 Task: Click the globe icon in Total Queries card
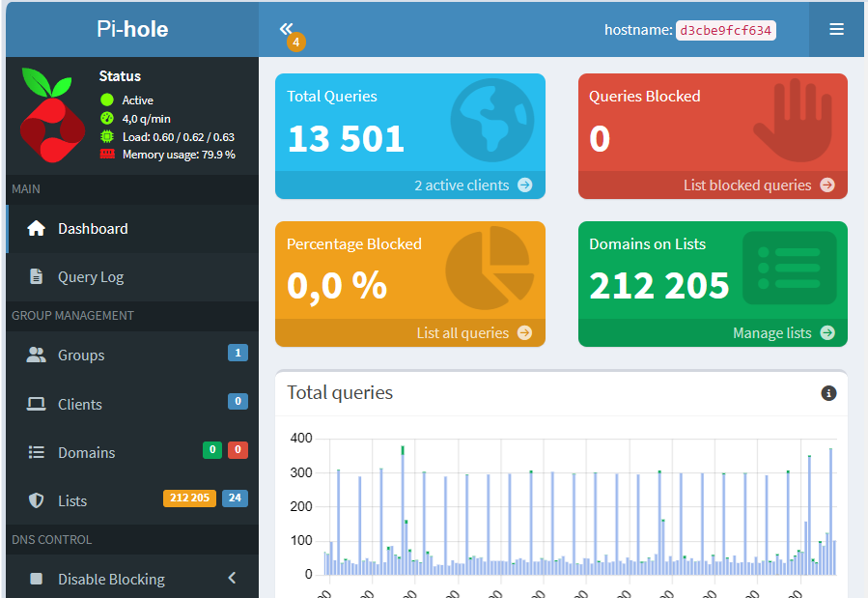click(491, 120)
